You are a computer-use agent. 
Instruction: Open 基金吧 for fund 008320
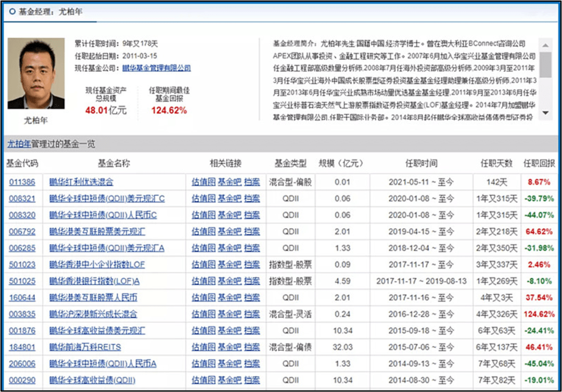pos(230,215)
